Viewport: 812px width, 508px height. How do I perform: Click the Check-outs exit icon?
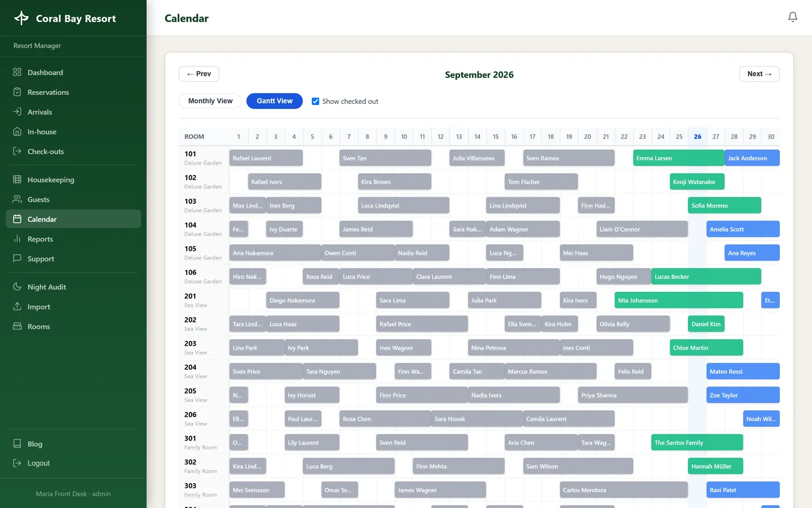[x=17, y=151]
